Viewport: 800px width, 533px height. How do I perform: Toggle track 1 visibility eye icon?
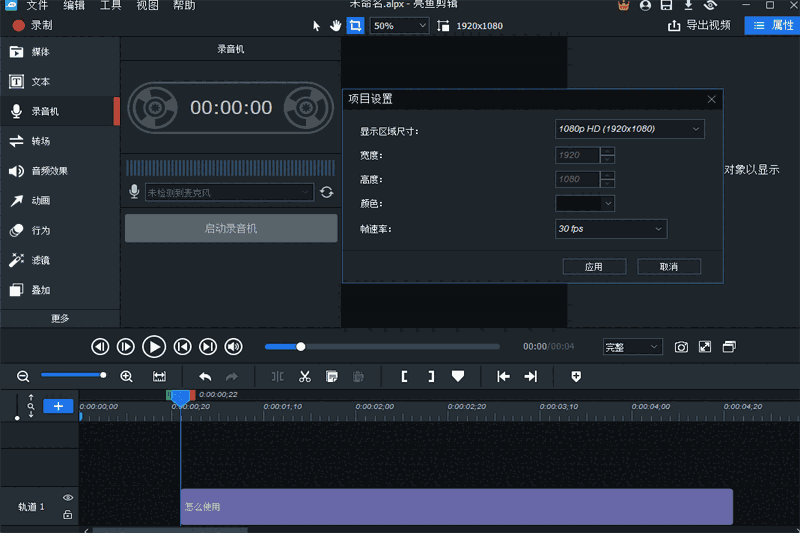coord(68,497)
